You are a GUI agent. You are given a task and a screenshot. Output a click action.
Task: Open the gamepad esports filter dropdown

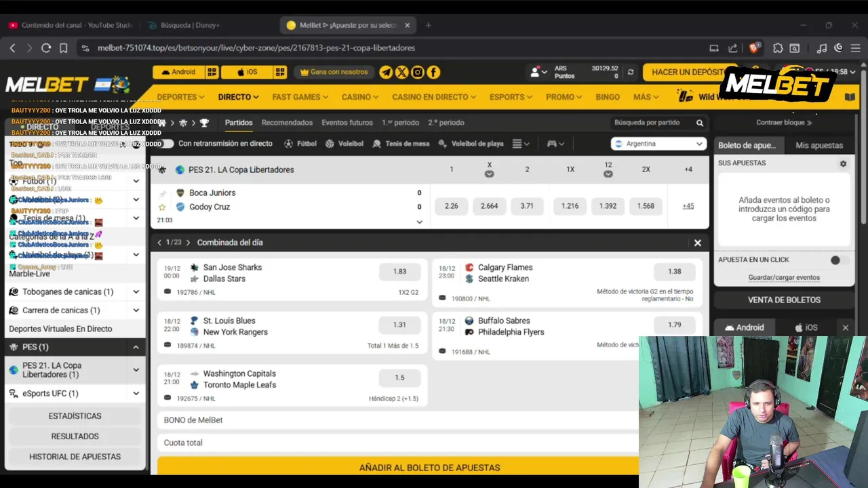(556, 144)
